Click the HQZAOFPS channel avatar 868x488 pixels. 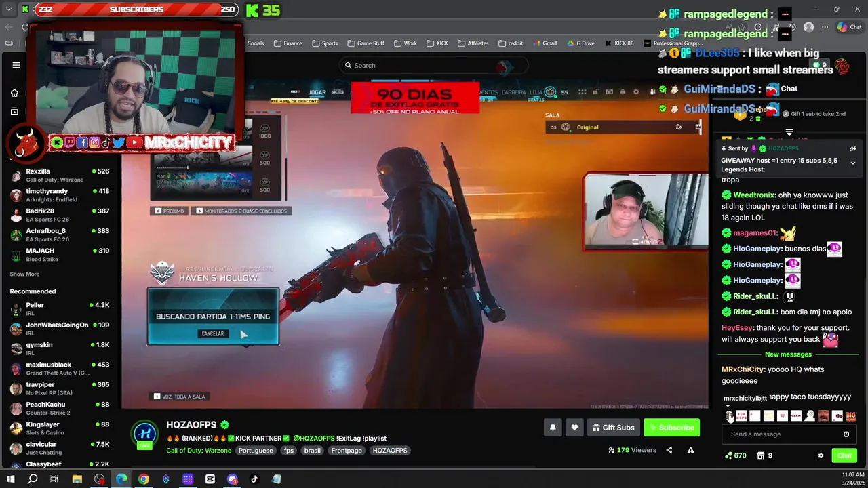(x=145, y=434)
